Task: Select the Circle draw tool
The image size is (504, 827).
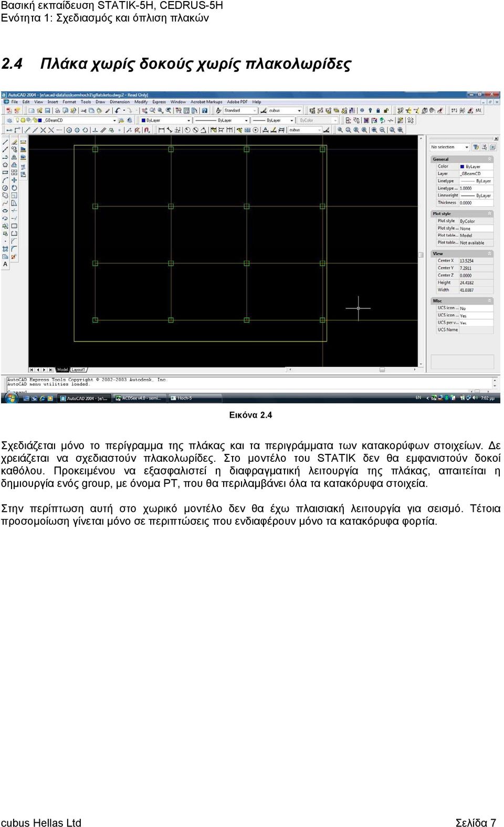Action: coord(5,188)
